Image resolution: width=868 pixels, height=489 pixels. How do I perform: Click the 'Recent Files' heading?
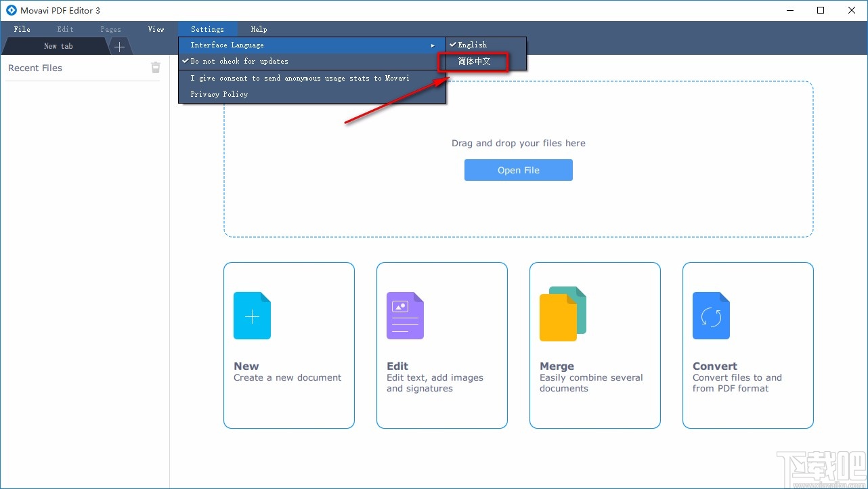tap(35, 68)
